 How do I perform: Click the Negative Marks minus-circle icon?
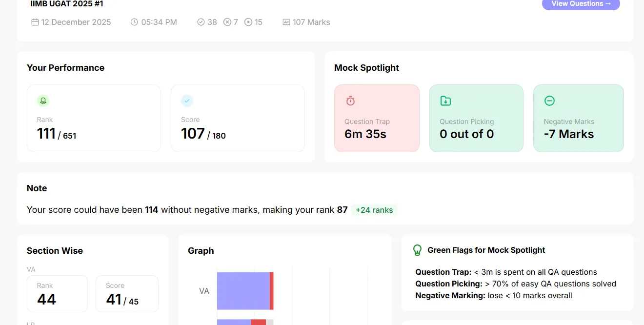pos(549,101)
